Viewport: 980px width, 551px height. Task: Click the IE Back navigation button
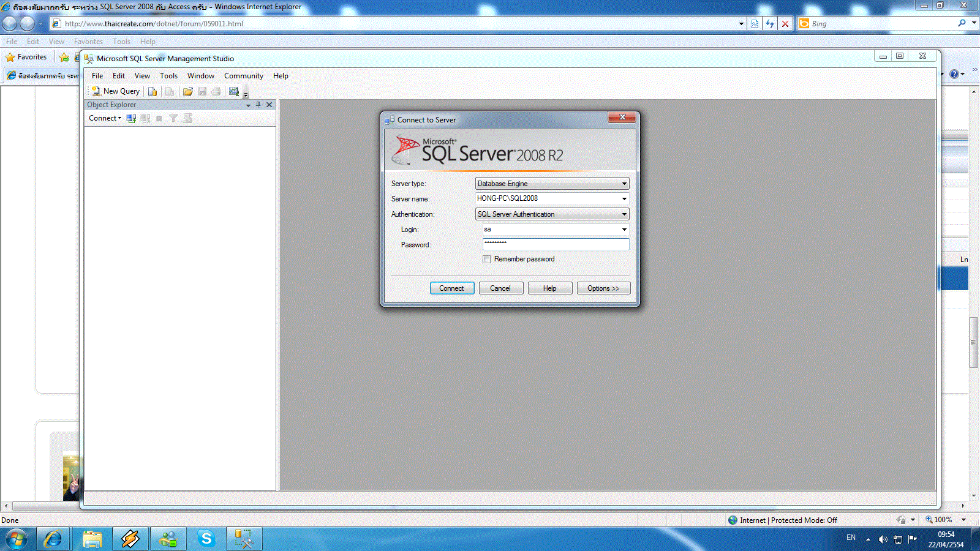[x=10, y=24]
